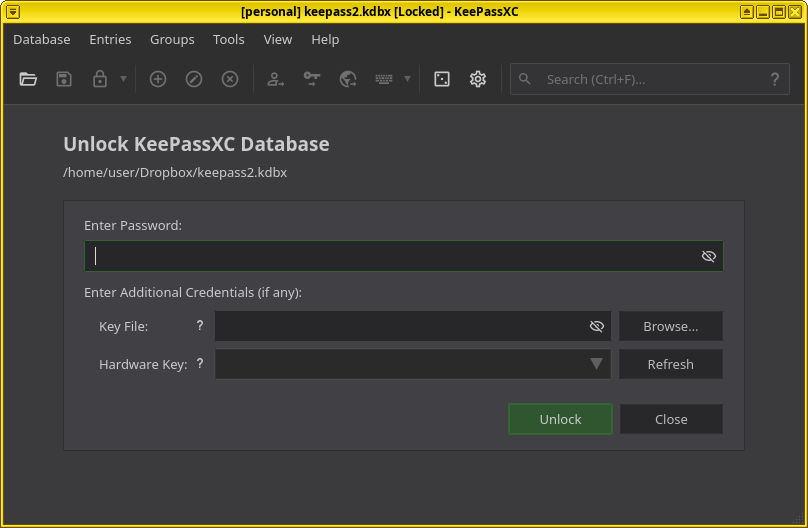Toggle key file visibility eye icon

tap(596, 326)
